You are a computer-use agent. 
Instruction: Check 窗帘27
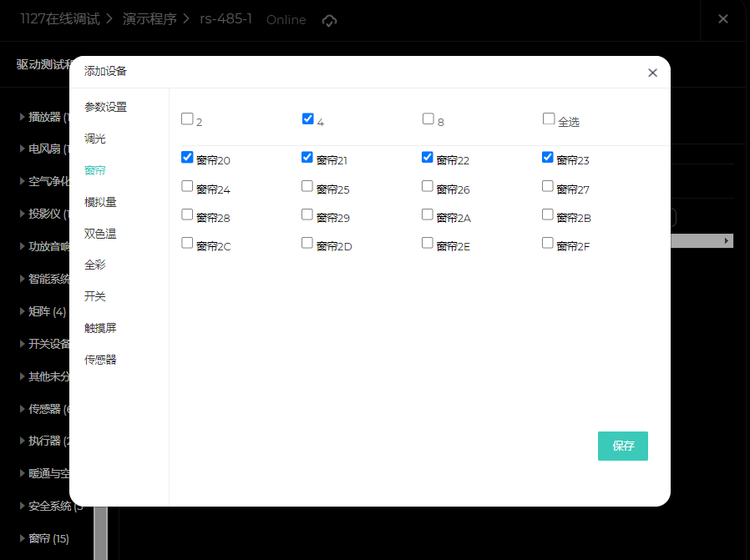click(548, 186)
